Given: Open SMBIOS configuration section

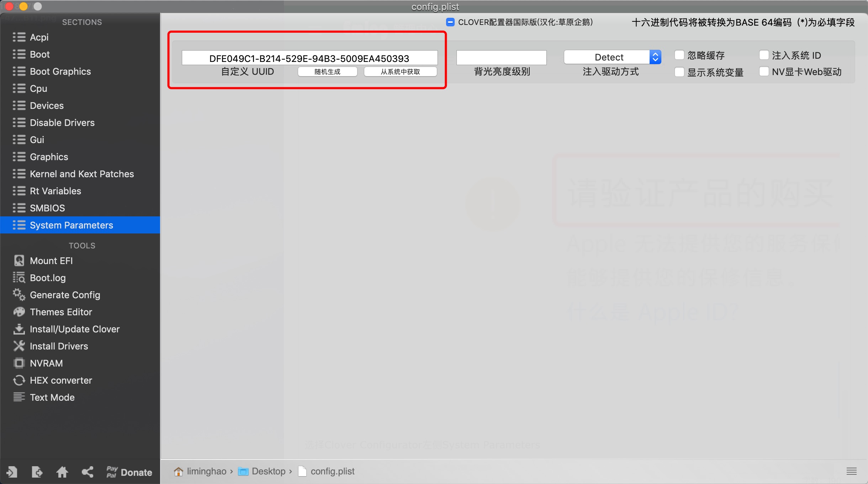Looking at the screenshot, I should click(x=47, y=208).
